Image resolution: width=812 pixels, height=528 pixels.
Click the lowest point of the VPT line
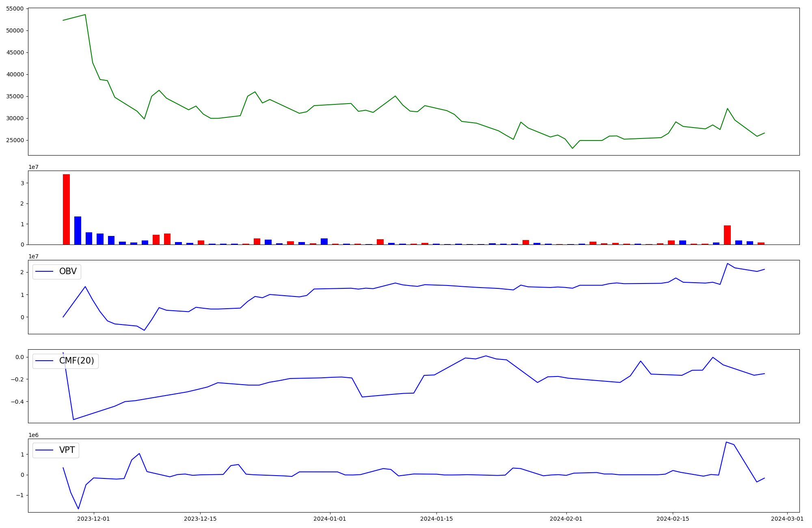tap(78, 509)
